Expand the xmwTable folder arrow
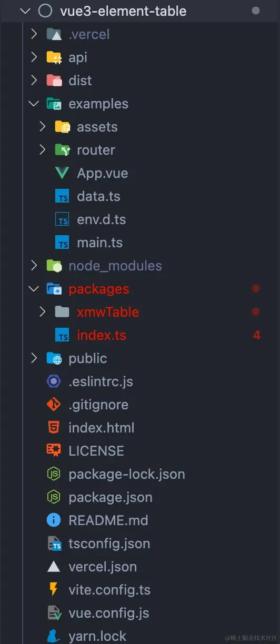280x644 pixels. point(43,312)
